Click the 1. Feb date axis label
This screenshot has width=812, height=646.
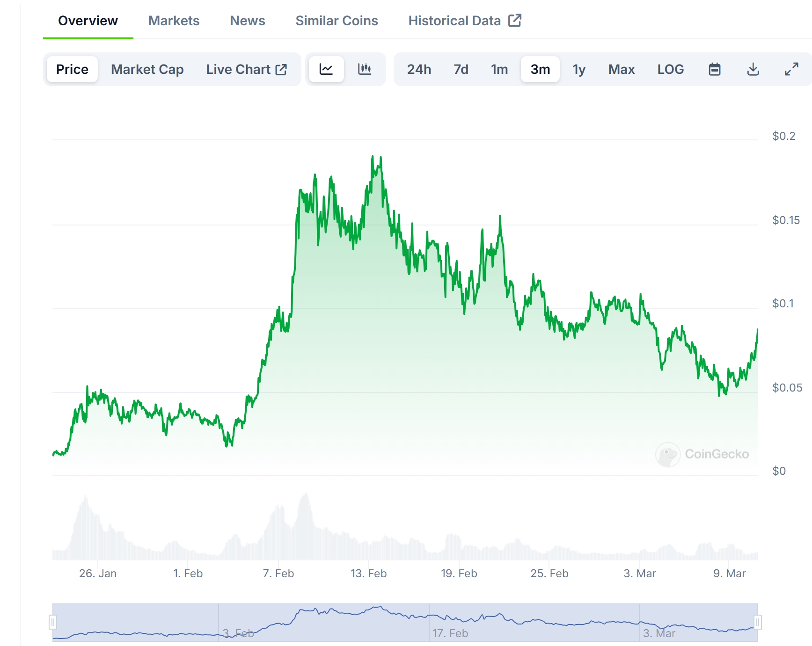(x=188, y=573)
